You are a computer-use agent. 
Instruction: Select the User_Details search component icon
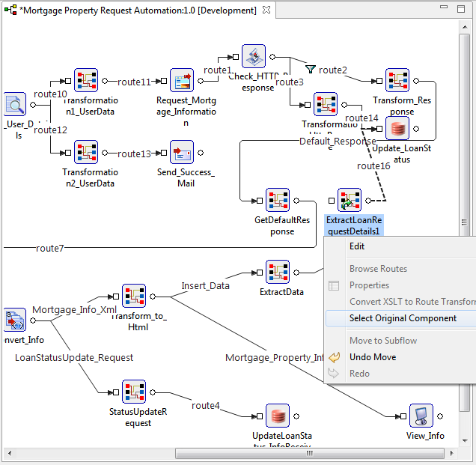(14, 104)
